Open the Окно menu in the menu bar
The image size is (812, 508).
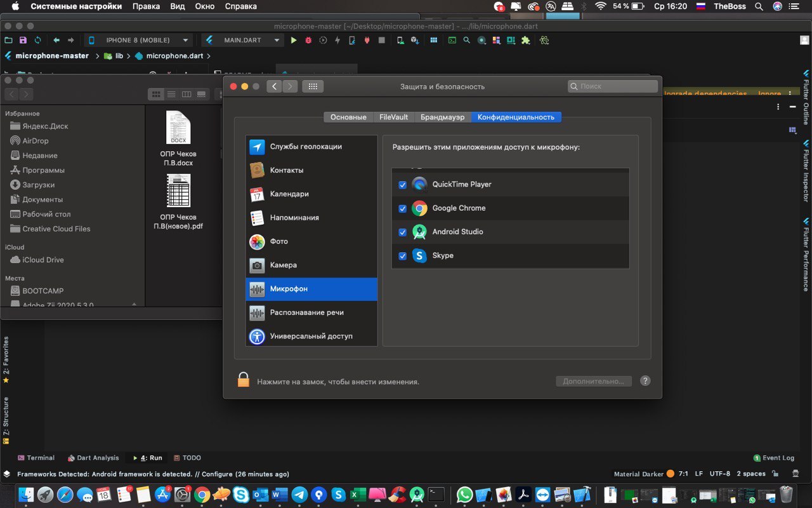pyautogui.click(x=205, y=6)
